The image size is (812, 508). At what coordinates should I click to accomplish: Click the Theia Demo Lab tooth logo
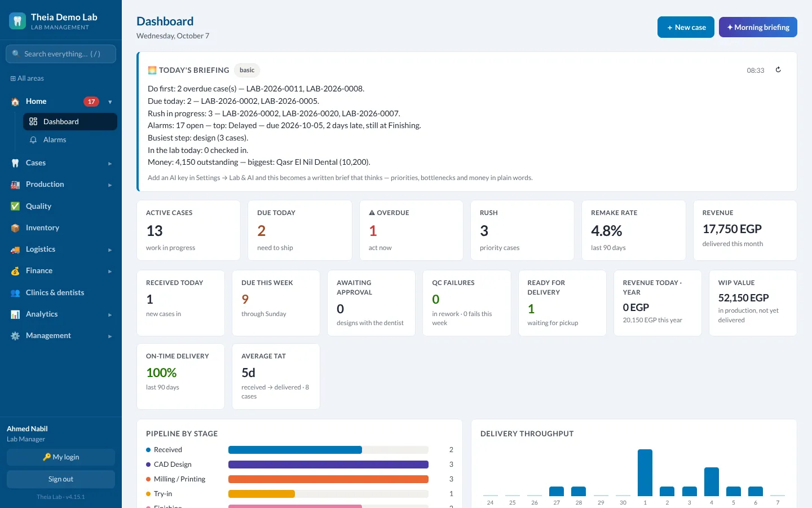pyautogui.click(x=17, y=21)
